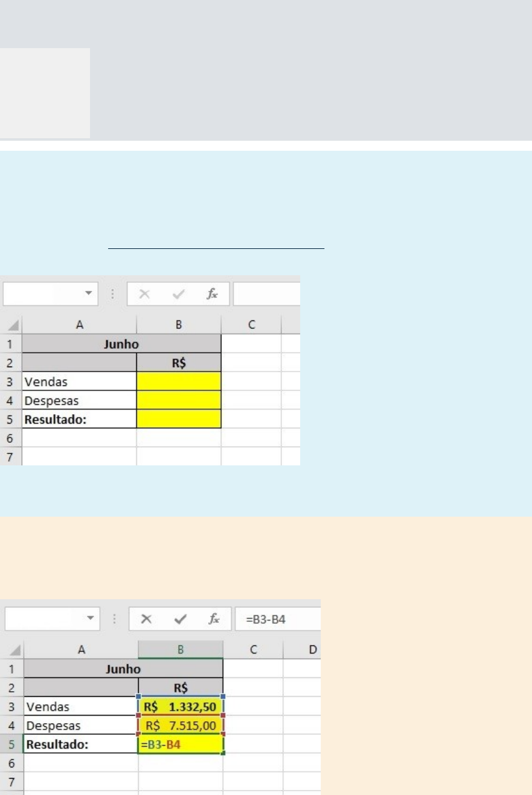The image size is (532, 795).
Task: Expand the Name Box dropdown above the spreadsheet with values
Action: (x=91, y=619)
